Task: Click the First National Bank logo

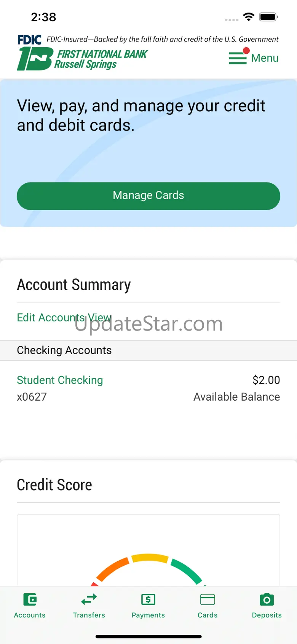Action: point(82,59)
